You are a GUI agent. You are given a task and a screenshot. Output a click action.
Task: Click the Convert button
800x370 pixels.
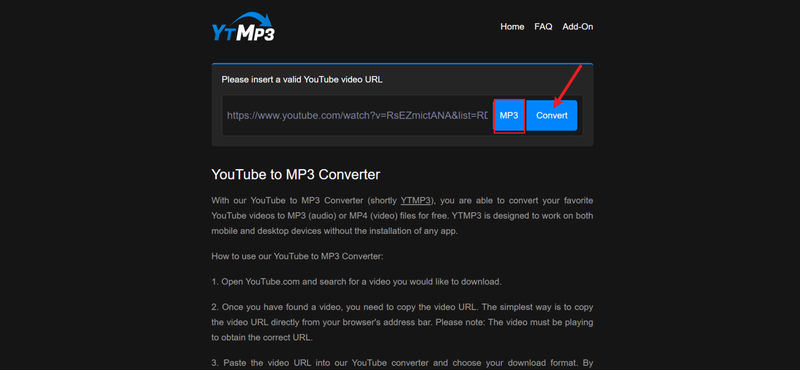click(x=552, y=115)
